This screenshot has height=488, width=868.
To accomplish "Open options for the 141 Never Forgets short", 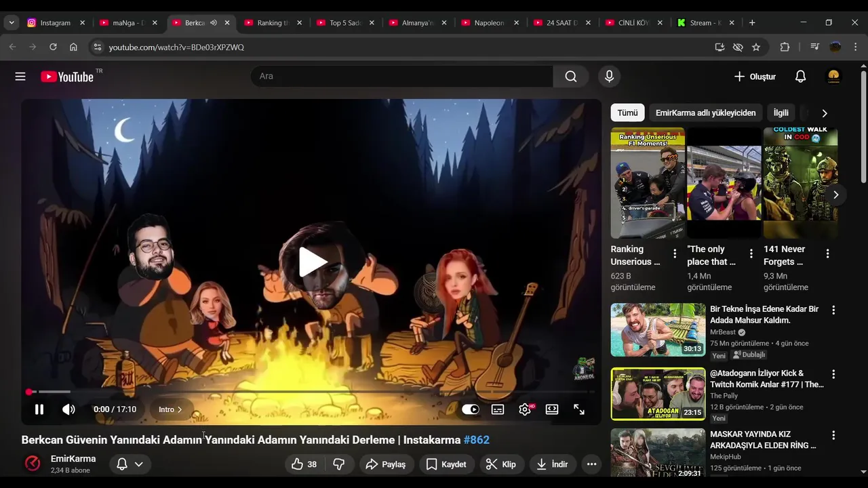I will point(827,253).
